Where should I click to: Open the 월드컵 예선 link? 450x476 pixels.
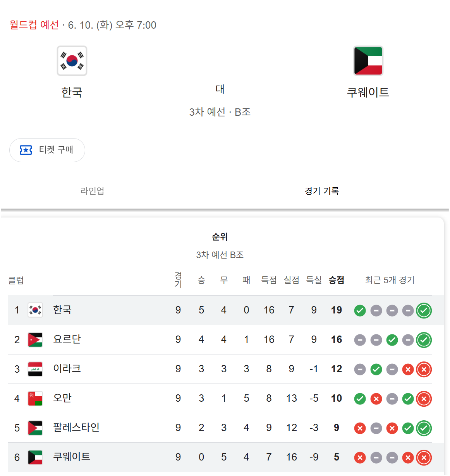(34, 25)
